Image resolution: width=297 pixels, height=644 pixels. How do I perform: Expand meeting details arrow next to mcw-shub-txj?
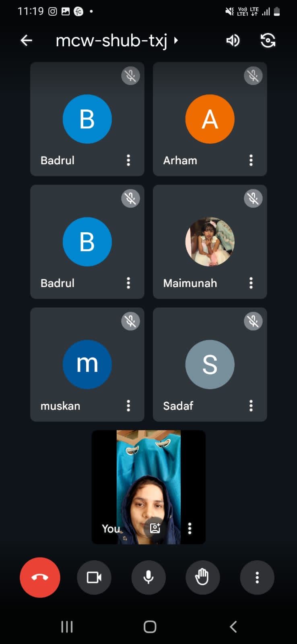click(176, 40)
